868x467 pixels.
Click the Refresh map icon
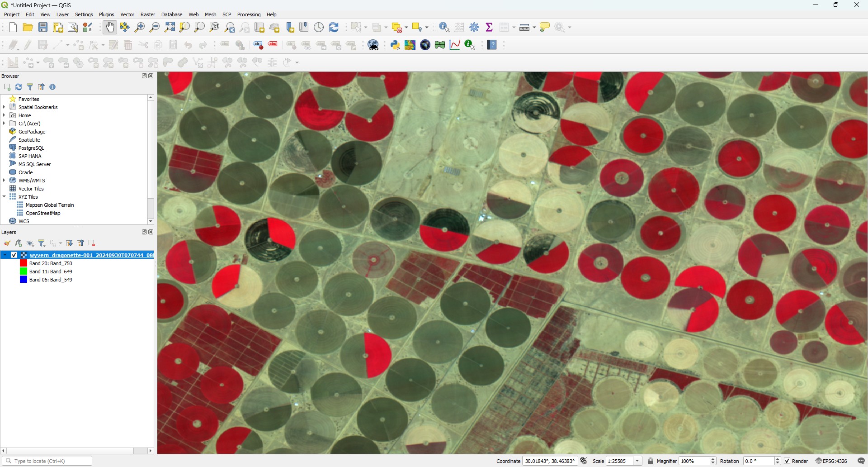tap(334, 28)
